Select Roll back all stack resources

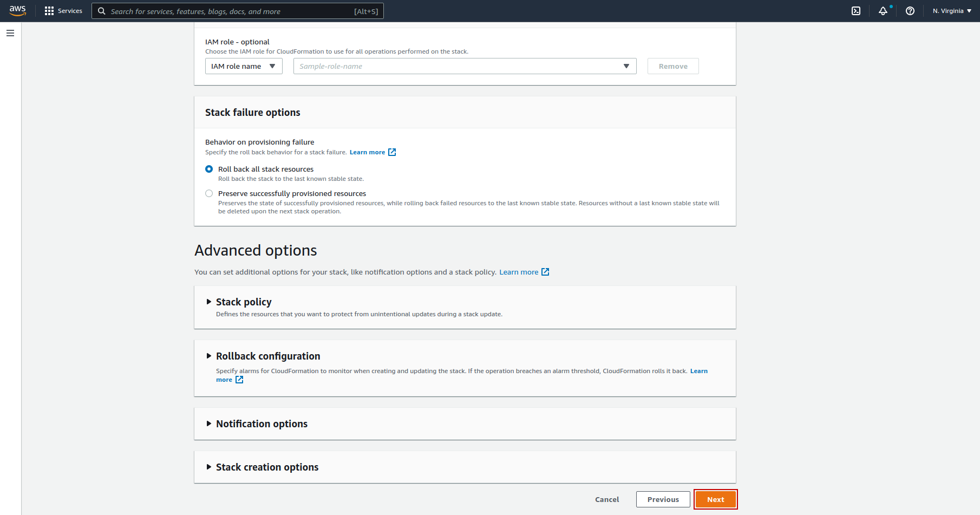(x=209, y=169)
